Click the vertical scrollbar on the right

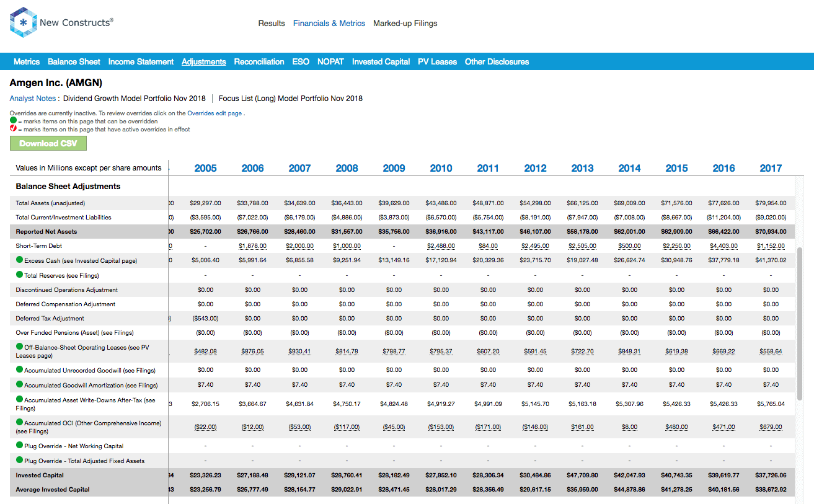[800, 324]
